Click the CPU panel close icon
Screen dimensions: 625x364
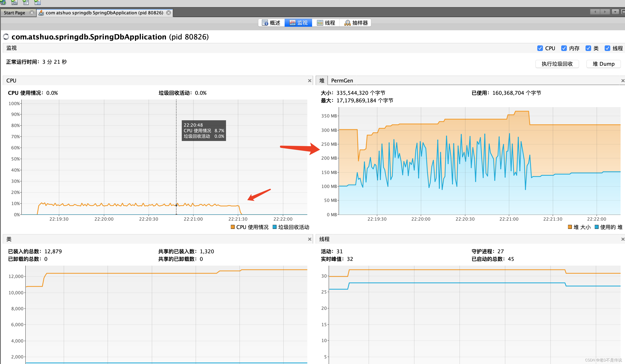coord(310,81)
